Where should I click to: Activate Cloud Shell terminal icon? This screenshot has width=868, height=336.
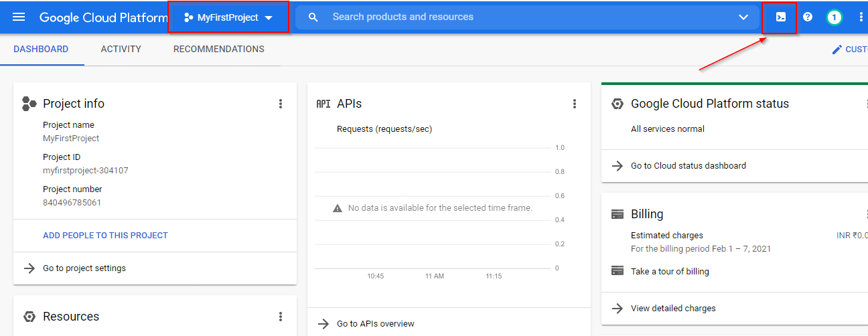[780, 17]
